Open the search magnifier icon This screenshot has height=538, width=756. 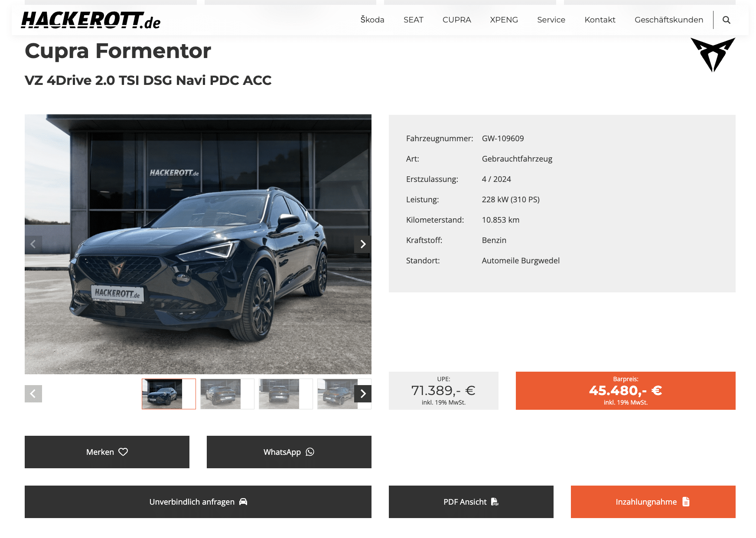(727, 20)
